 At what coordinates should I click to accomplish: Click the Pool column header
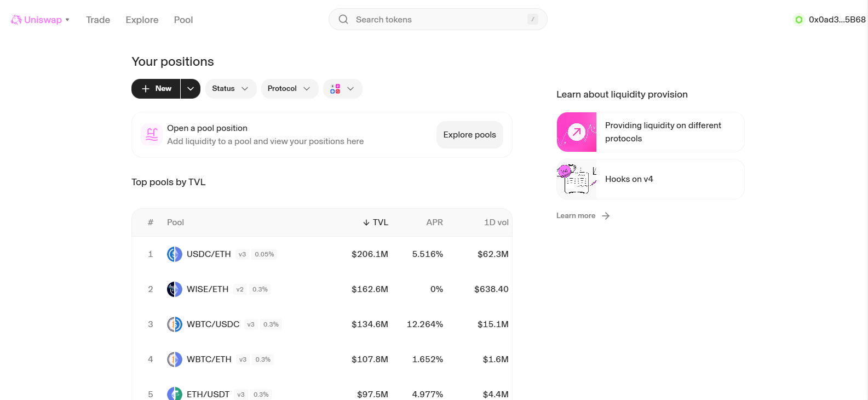coord(175,222)
